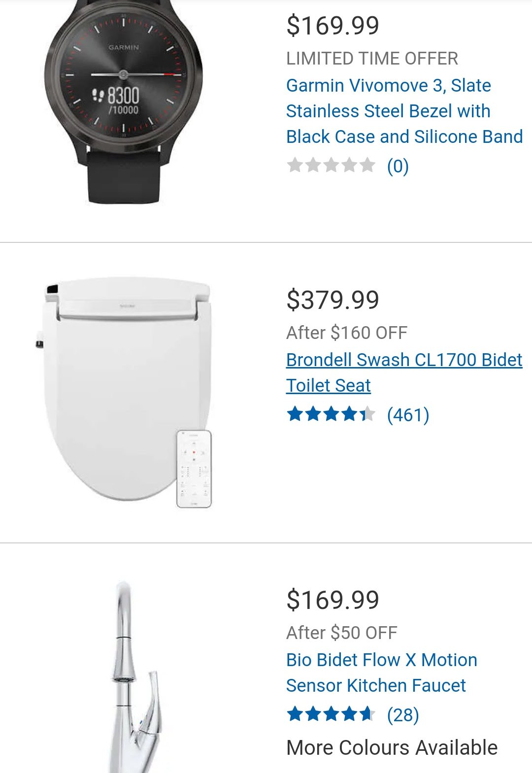Tap the $169.99 price above After $50 OFF
532x773 pixels.
point(333,600)
